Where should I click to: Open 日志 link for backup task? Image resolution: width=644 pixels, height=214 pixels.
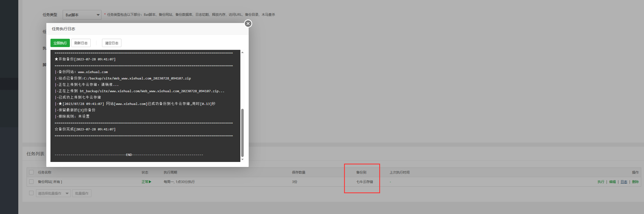[624, 182]
